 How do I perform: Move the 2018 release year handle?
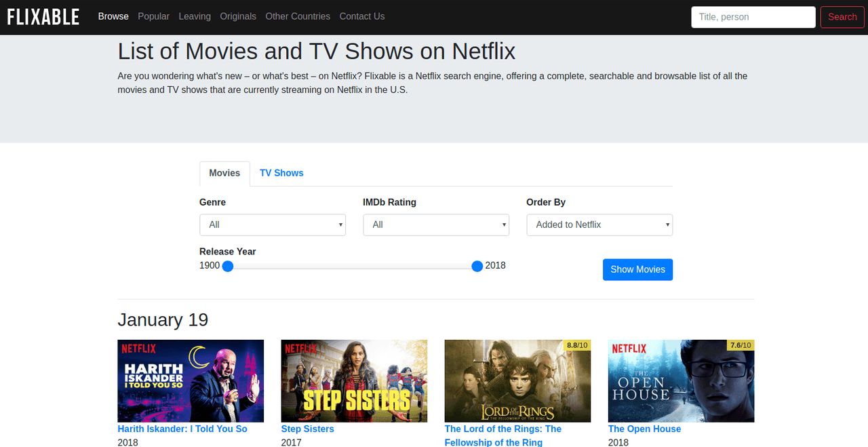pos(477,266)
